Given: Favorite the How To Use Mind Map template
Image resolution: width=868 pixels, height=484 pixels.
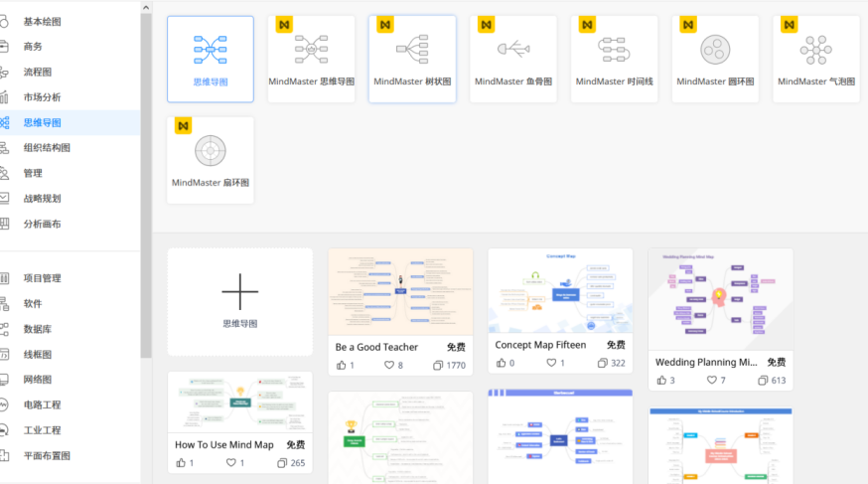Looking at the screenshot, I should coord(230,463).
